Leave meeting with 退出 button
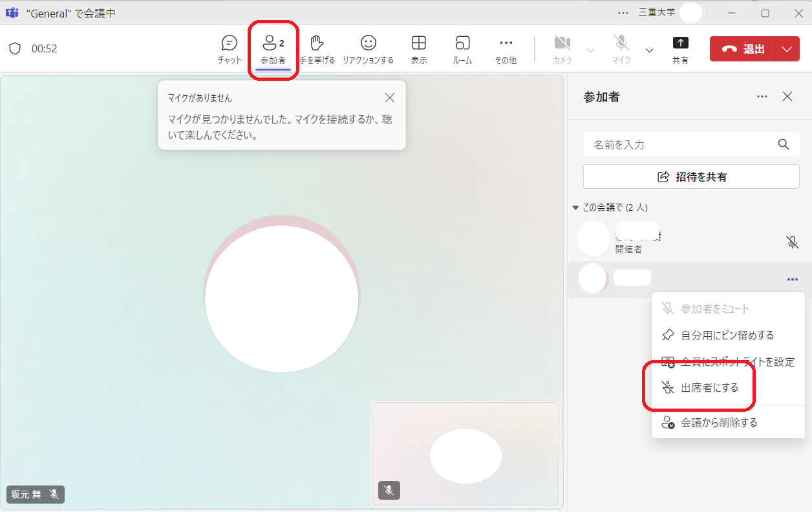This screenshot has width=812, height=512. (x=743, y=49)
